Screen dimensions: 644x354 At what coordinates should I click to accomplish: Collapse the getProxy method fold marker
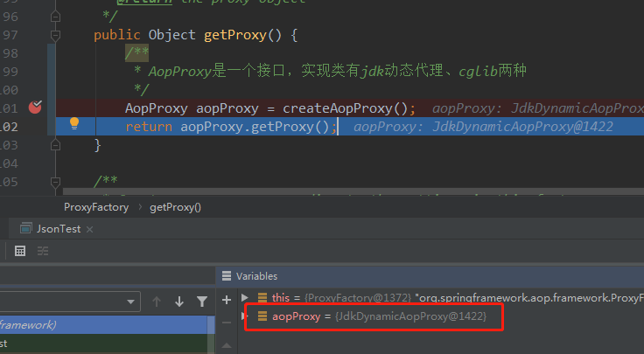pos(55,35)
